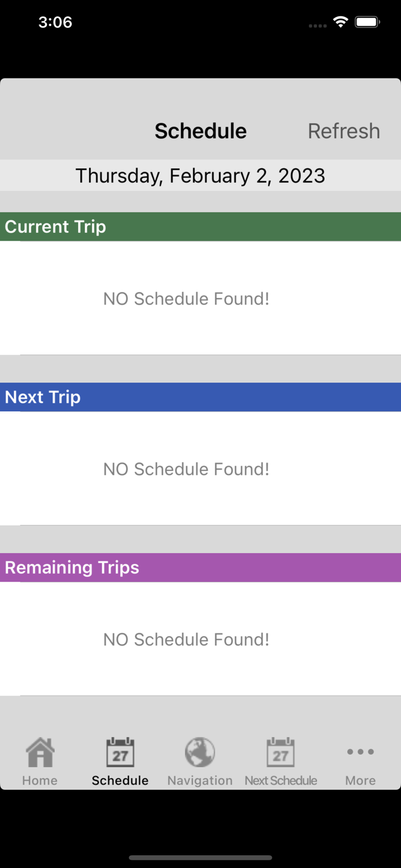Select the purple Remaining Trips header
Viewport: 401px width, 868px height.
(x=200, y=567)
